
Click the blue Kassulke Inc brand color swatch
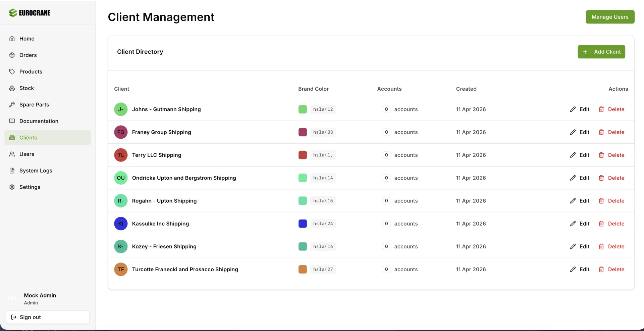click(303, 224)
